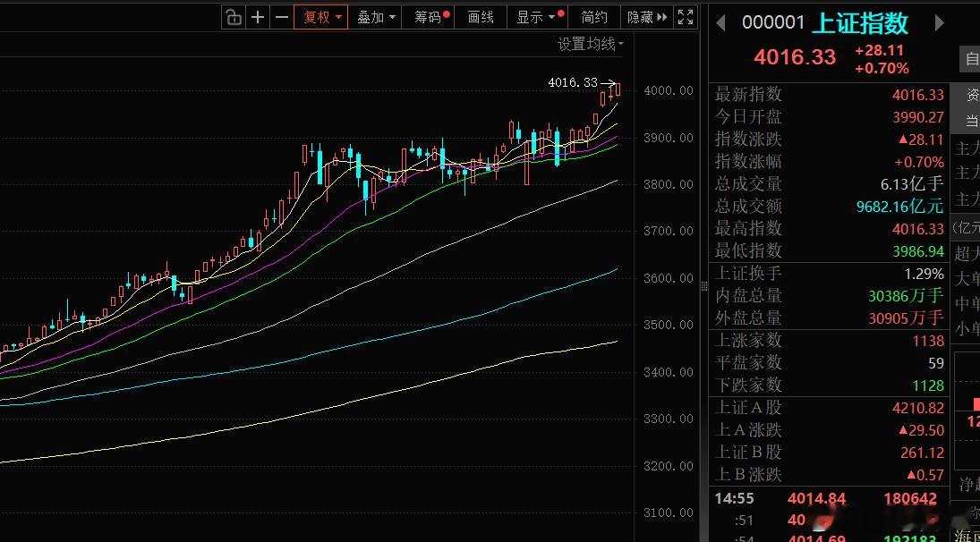This screenshot has height=542, width=980.
Task: Go to previous stock with left arrow
Action: click(720, 22)
